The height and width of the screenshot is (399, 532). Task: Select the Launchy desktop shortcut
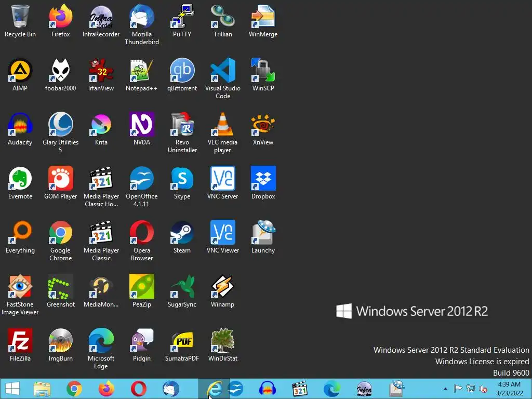tap(263, 237)
